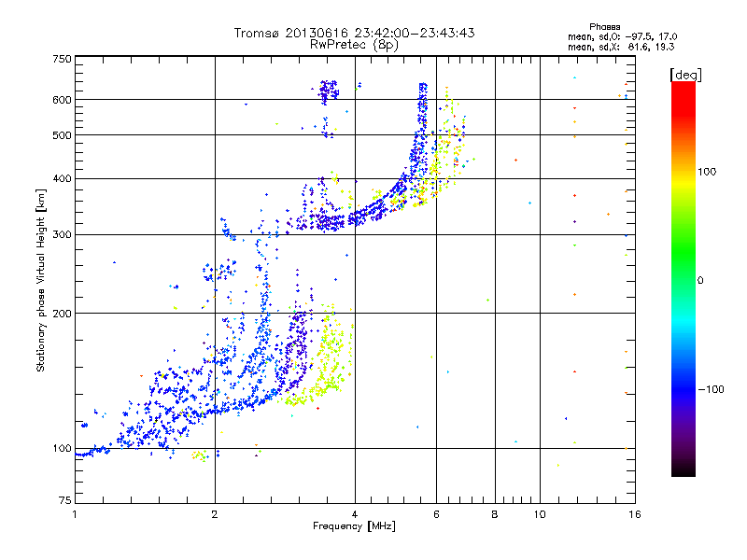
Task: Click the x-axis tick label '4'
Action: 355,514
